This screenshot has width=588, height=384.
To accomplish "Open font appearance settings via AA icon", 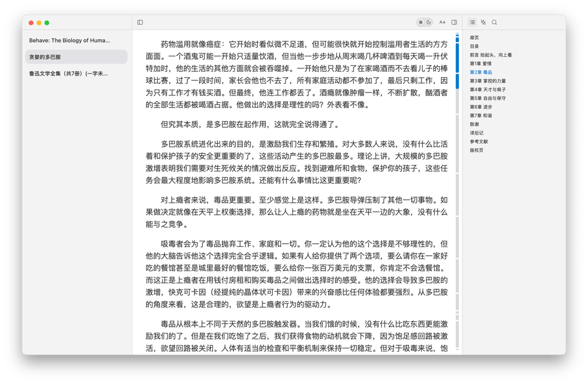I will tap(442, 22).
